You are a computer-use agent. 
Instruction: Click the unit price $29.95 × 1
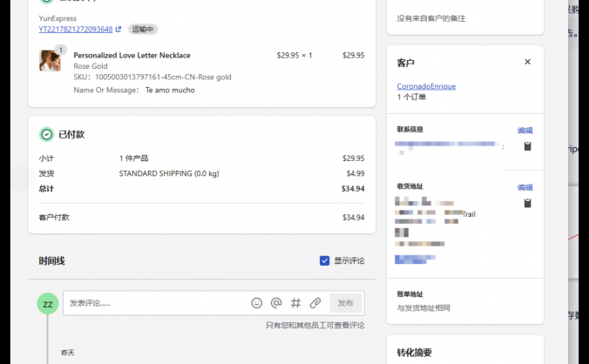294,55
